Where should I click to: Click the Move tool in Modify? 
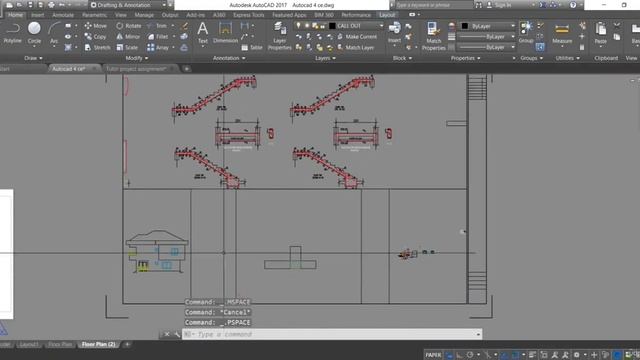click(x=96, y=26)
